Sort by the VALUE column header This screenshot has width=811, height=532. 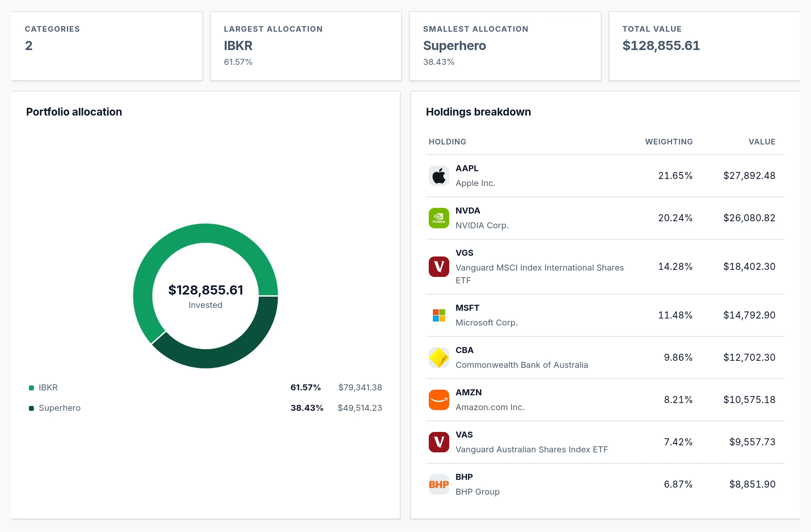[762, 142]
